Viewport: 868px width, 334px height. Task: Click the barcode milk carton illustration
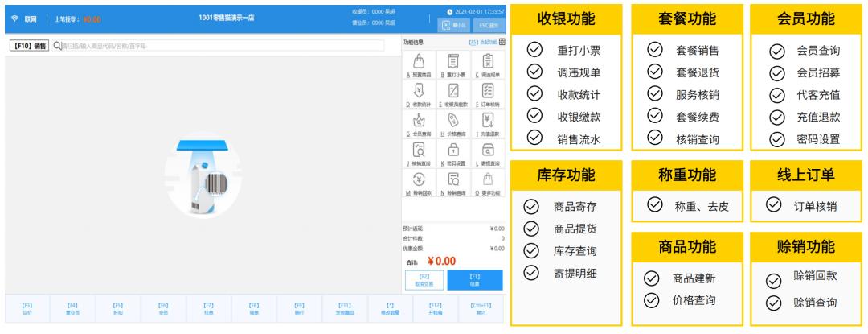point(203,177)
